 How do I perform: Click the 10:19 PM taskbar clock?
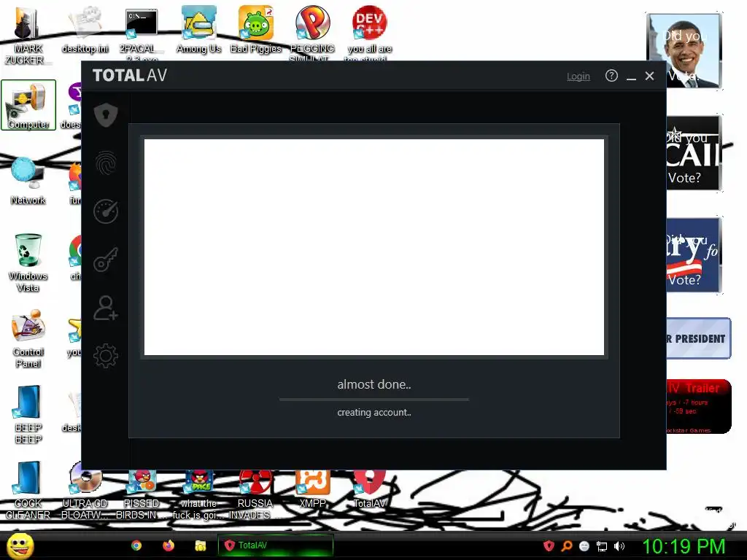tap(684, 546)
